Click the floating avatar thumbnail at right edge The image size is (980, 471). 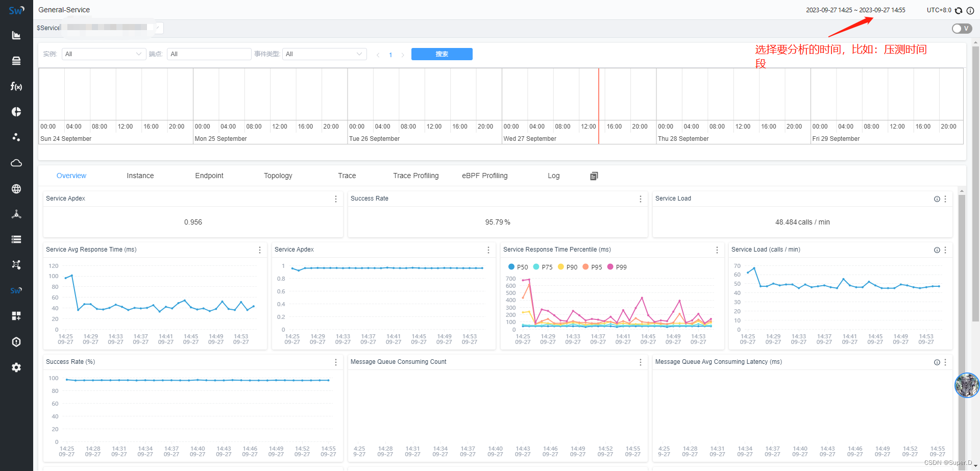(x=967, y=385)
